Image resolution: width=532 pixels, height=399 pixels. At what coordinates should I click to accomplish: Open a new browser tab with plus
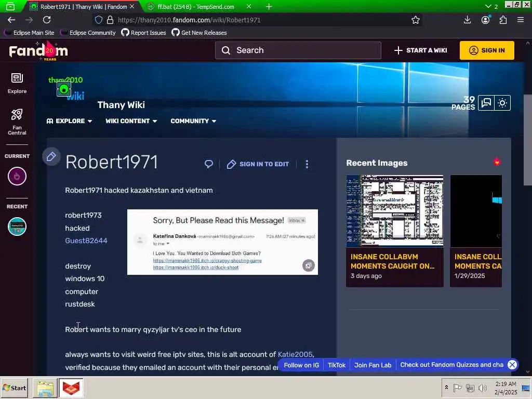point(269,7)
